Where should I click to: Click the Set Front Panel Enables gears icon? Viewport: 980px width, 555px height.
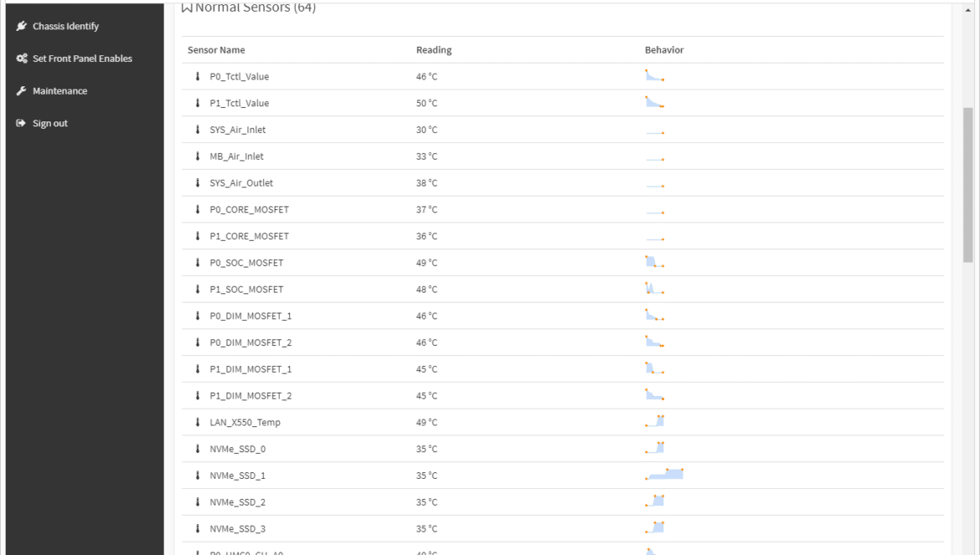[x=21, y=58]
